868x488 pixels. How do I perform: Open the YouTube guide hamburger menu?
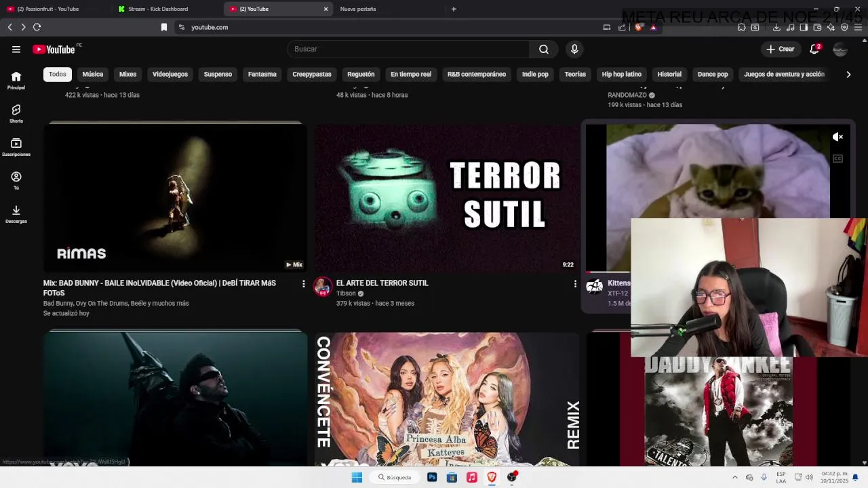pos(16,49)
